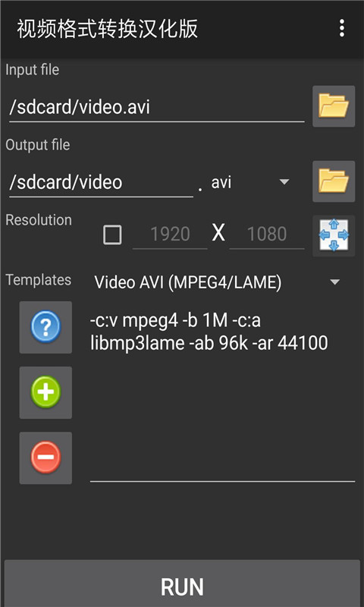Select the 1080 height field
Screen dimensions: 364x607
tap(267, 235)
